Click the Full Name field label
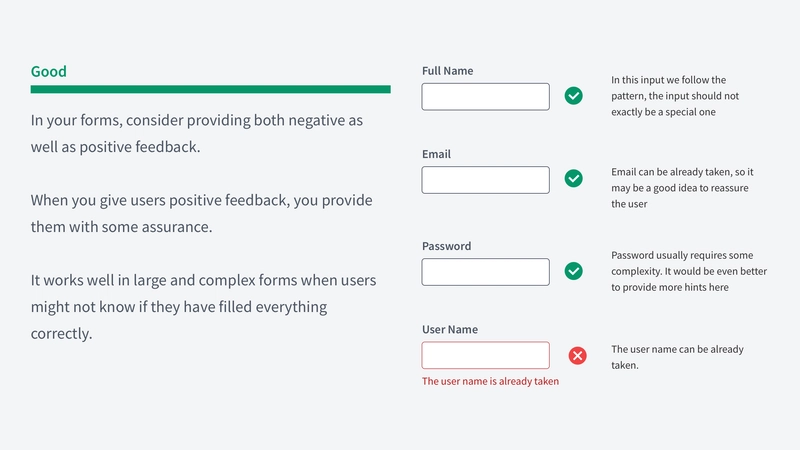The height and width of the screenshot is (450, 800). pos(447,71)
